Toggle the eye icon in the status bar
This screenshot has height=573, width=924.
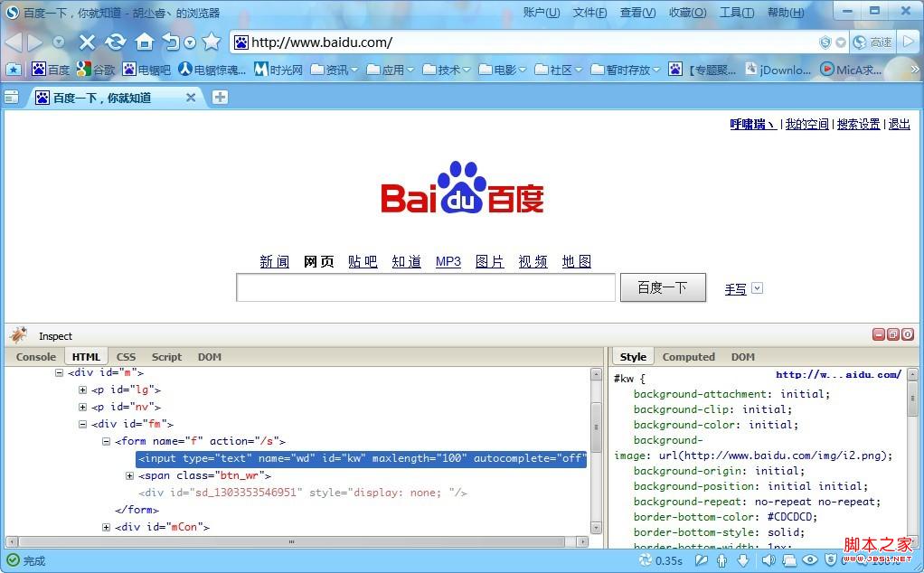point(809,560)
